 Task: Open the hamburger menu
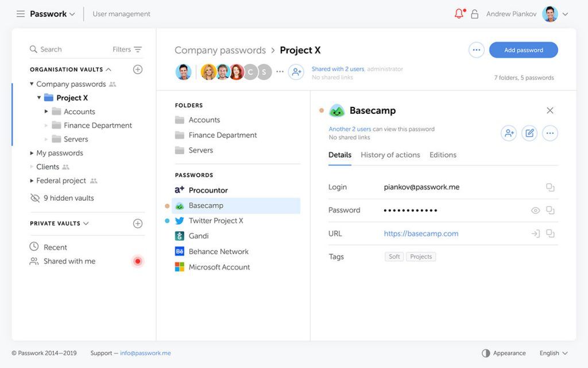point(21,14)
